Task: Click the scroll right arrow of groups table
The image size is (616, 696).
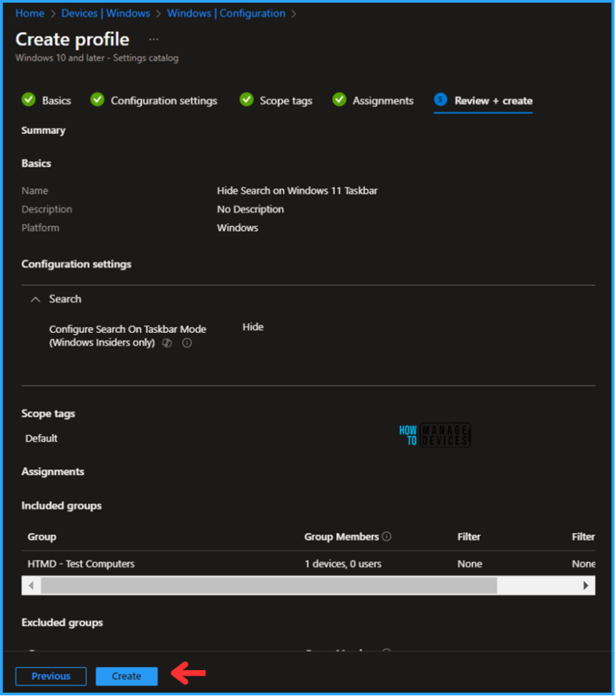Action: (x=585, y=585)
